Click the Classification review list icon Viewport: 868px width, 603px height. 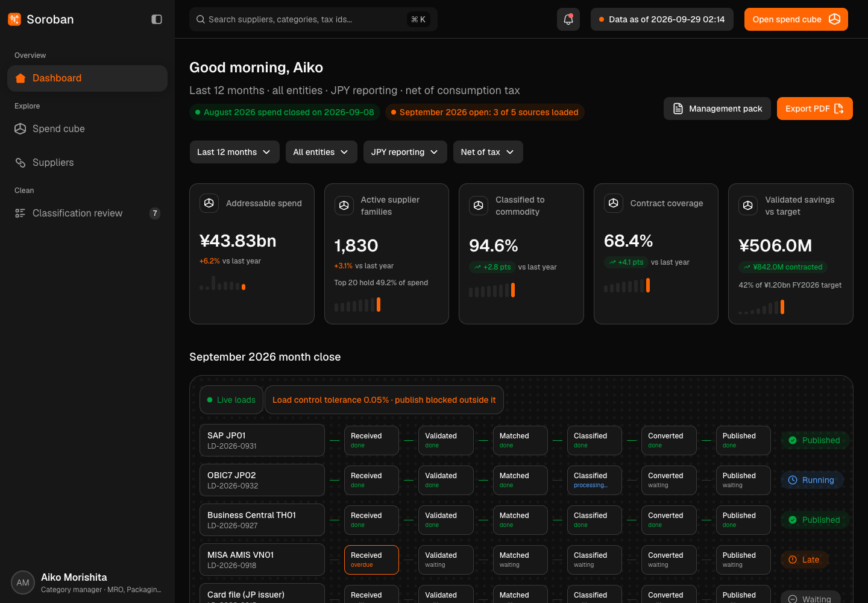20,213
